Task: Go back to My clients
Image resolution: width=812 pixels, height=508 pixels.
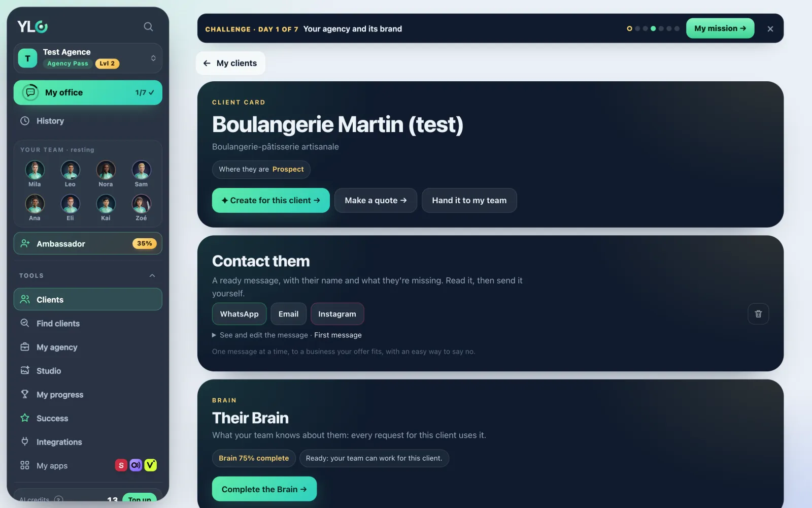Action: click(230, 63)
